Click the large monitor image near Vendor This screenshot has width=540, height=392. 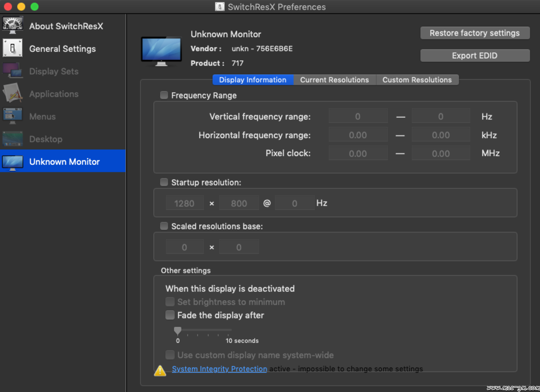(x=161, y=51)
